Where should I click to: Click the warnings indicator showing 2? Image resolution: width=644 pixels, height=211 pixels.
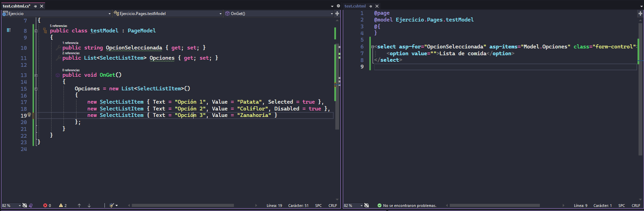[63, 206]
